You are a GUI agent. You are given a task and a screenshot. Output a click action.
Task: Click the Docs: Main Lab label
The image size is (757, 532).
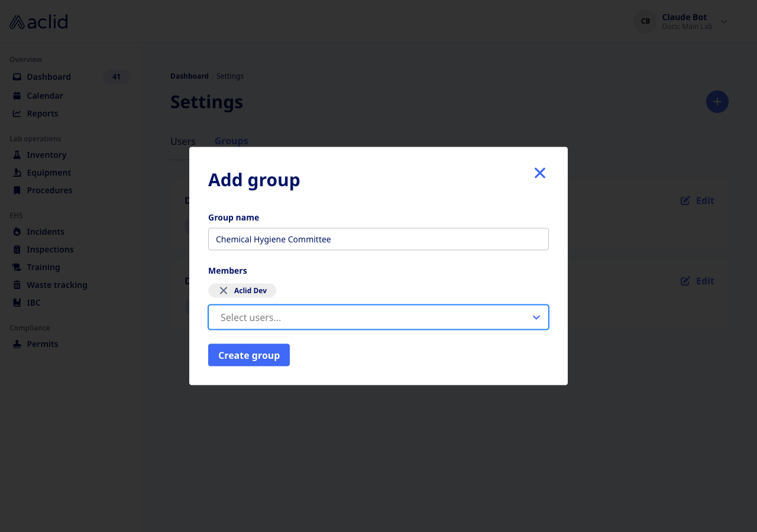pyautogui.click(x=687, y=27)
